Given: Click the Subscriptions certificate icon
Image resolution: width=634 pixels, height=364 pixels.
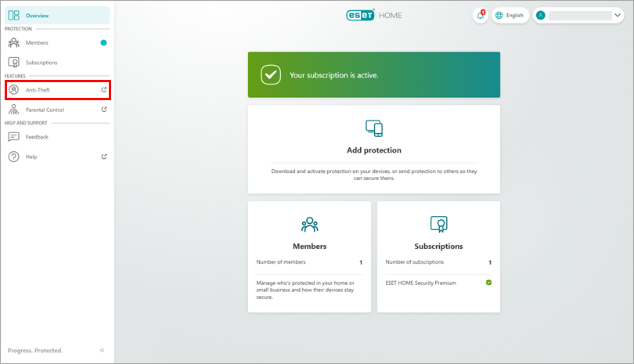Looking at the screenshot, I should coord(438,225).
